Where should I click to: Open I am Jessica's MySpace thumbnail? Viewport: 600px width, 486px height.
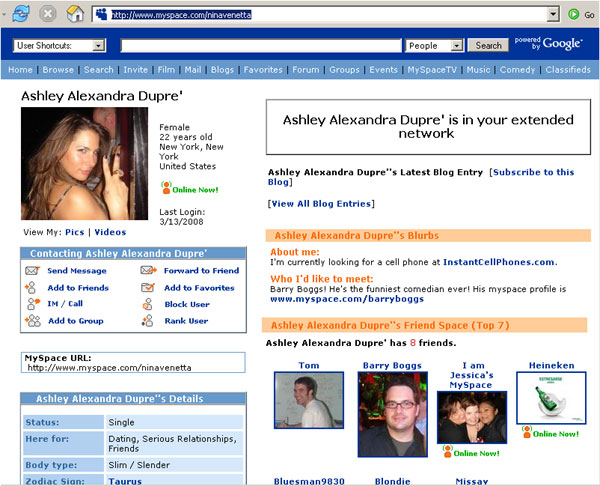[x=472, y=417]
